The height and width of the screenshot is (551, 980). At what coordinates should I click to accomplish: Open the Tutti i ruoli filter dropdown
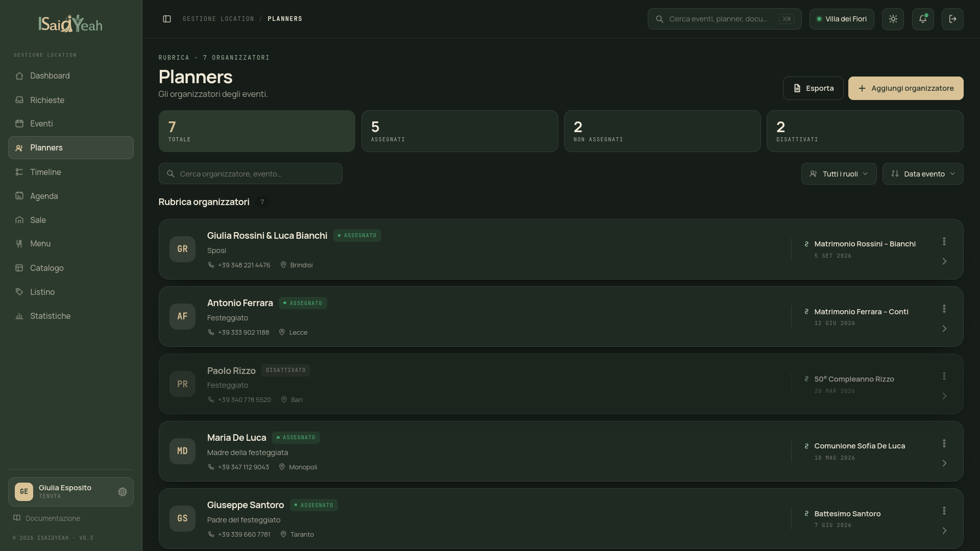[x=839, y=174]
